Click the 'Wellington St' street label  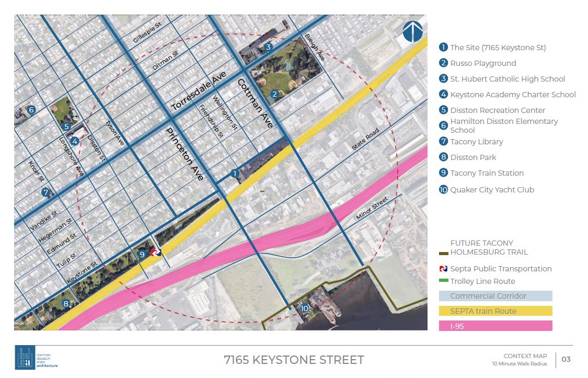tap(225, 112)
